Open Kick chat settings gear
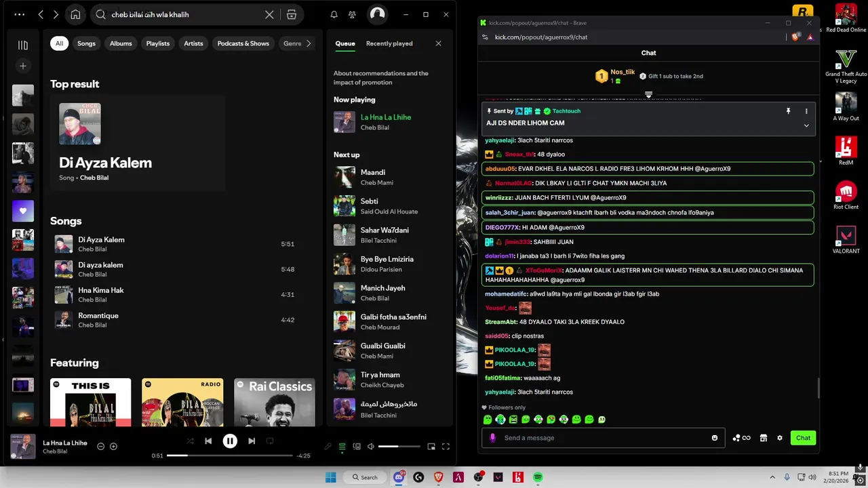This screenshot has height=488, width=868. pos(780,438)
